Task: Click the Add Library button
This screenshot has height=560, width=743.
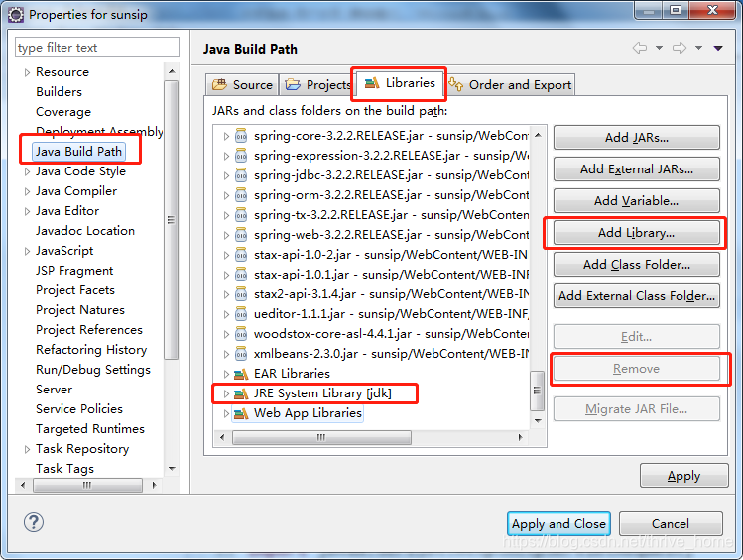Action: click(x=637, y=233)
